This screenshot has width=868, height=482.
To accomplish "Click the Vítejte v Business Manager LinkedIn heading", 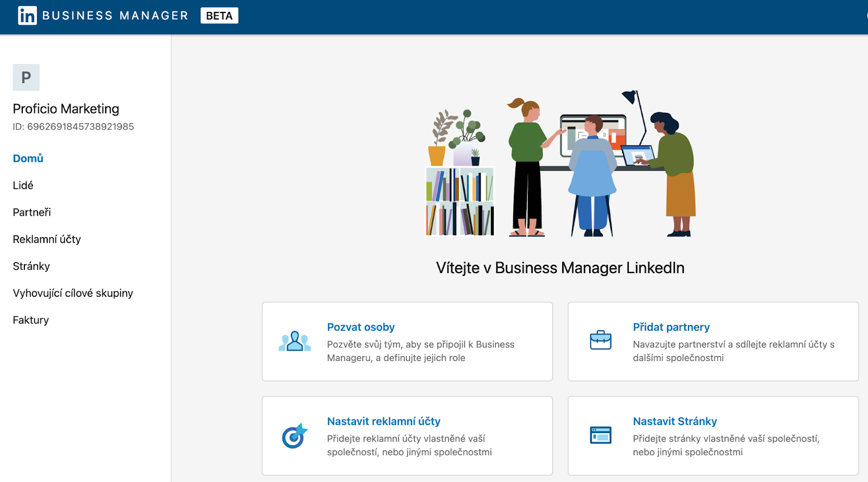I will pos(560,268).
